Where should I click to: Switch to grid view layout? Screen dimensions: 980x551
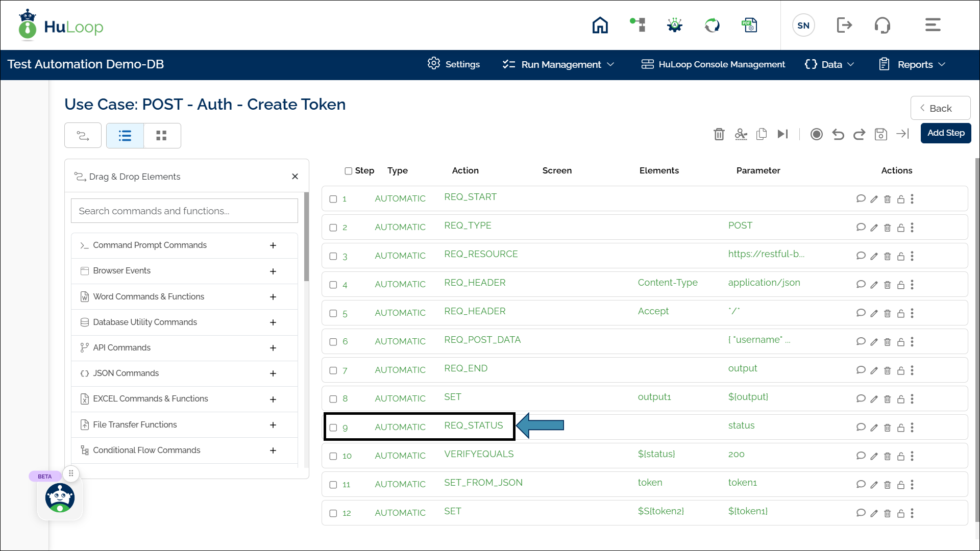162,136
